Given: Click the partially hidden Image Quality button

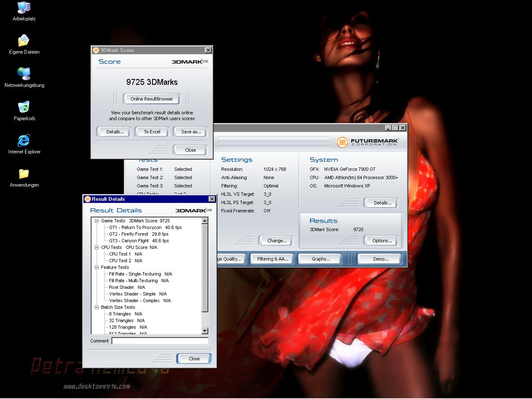Looking at the screenshot, I should [x=231, y=259].
